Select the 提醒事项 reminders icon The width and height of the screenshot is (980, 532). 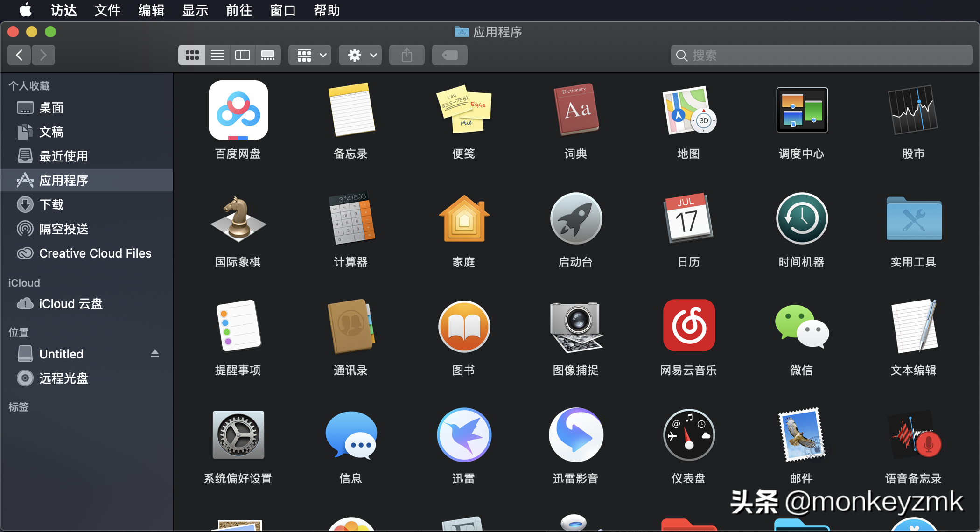tap(238, 326)
